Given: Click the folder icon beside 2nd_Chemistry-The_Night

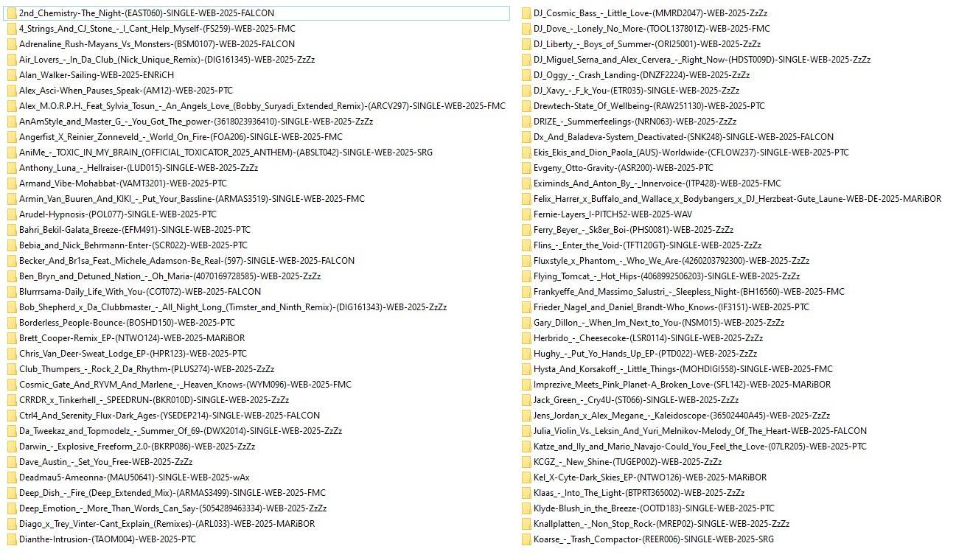Looking at the screenshot, I should (x=12, y=13).
